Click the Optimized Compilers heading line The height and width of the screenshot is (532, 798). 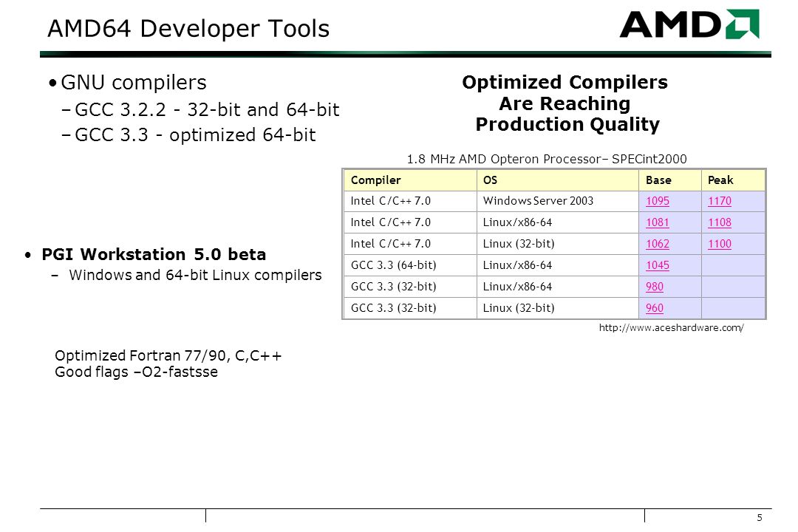pyautogui.click(x=565, y=83)
